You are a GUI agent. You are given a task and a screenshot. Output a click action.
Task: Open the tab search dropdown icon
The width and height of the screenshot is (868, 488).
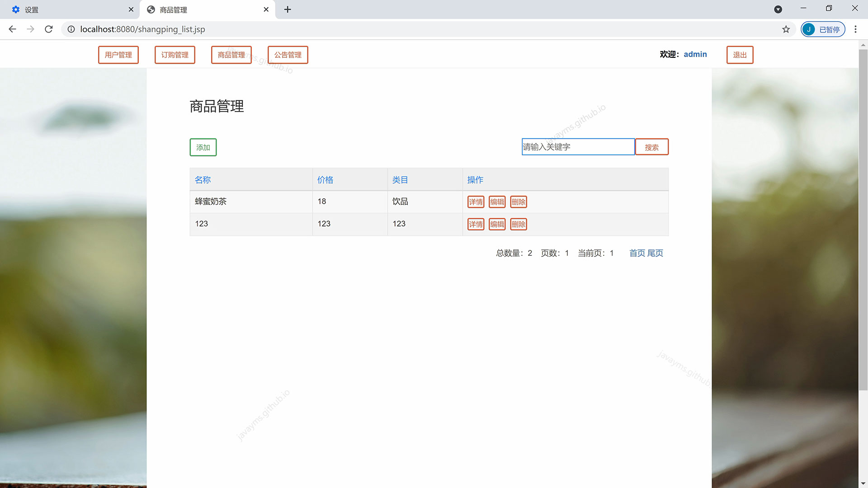tap(778, 9)
